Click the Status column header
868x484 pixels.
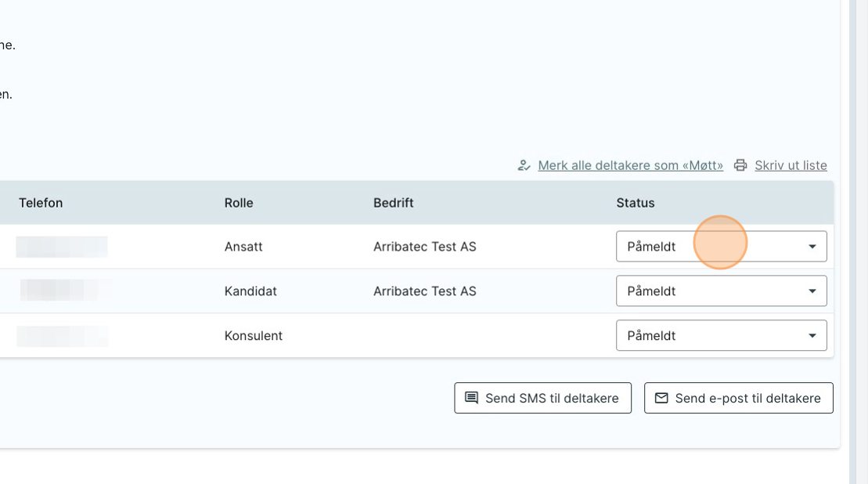click(x=635, y=203)
